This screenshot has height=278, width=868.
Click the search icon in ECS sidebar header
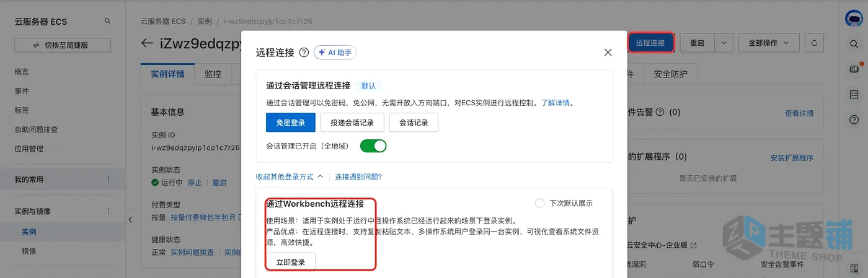click(x=107, y=21)
